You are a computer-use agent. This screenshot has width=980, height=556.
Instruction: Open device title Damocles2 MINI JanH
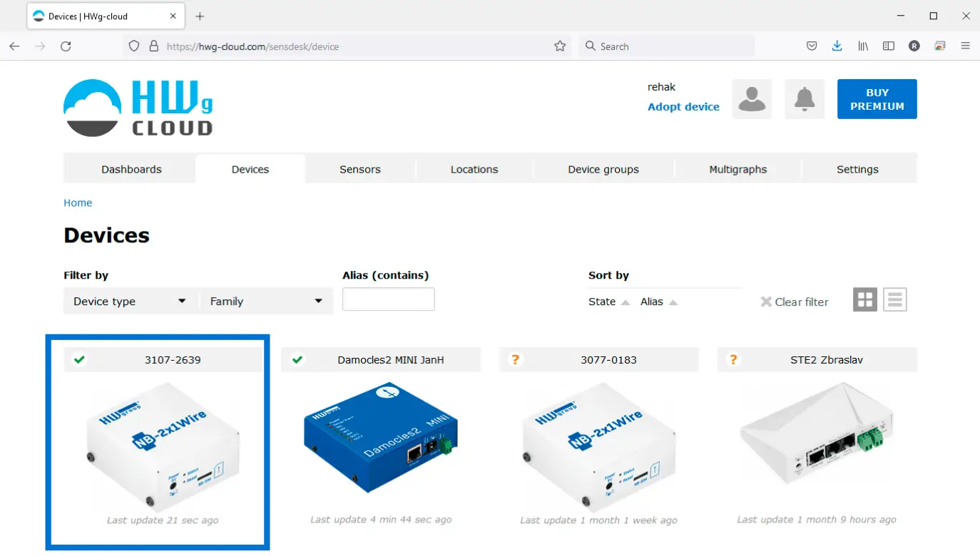(x=391, y=360)
